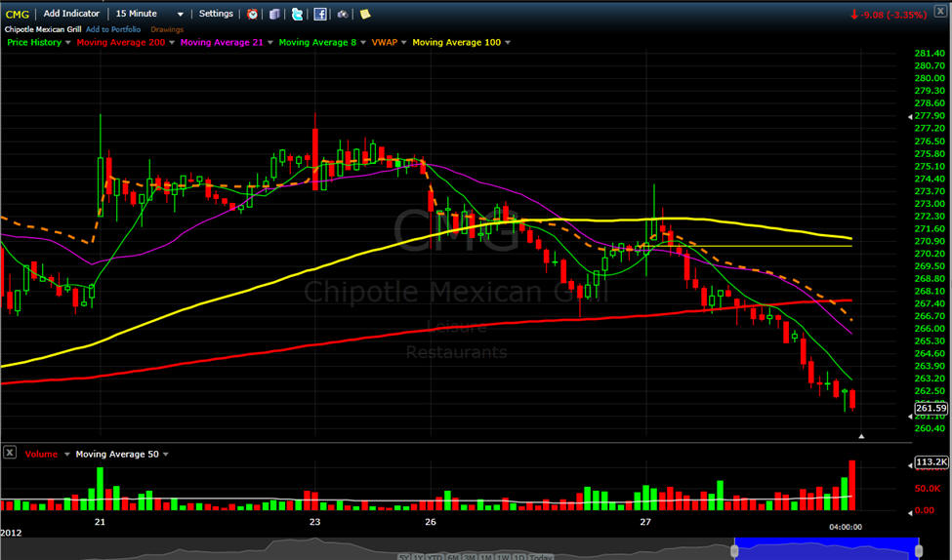Click the 260.40 price axis value

tap(930, 428)
